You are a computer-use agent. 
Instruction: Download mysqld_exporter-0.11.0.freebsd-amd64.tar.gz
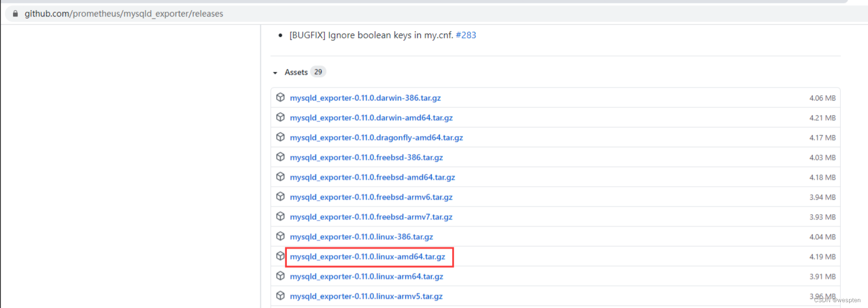(x=373, y=177)
